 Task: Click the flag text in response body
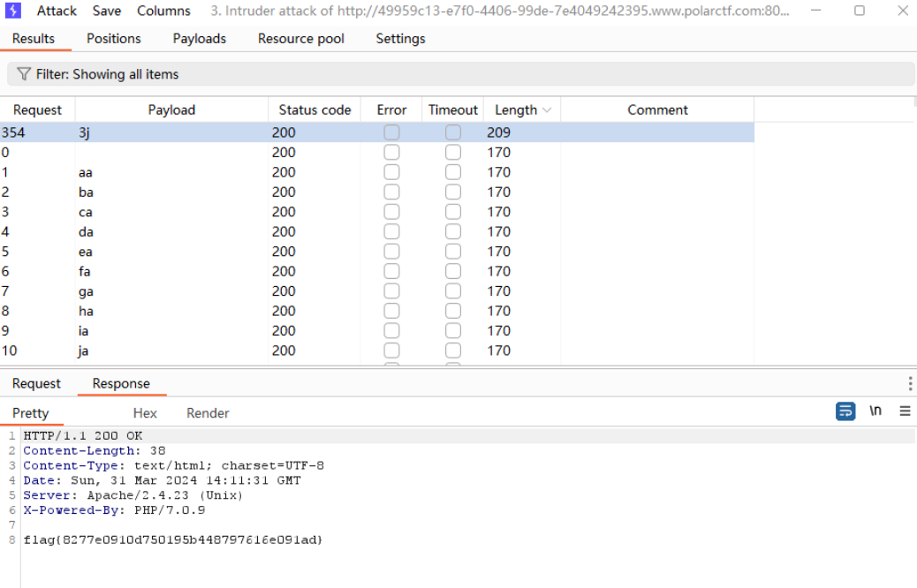pyautogui.click(x=173, y=539)
